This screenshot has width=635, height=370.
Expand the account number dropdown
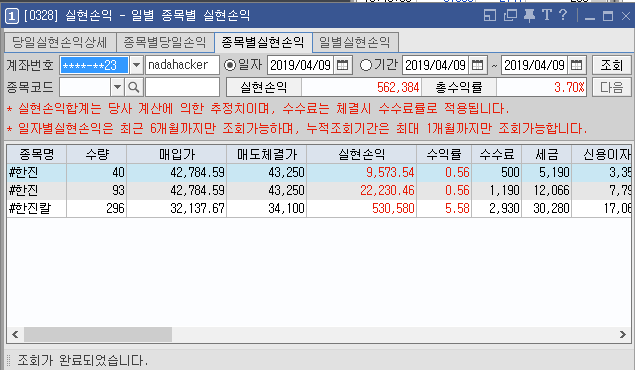pyautogui.click(x=136, y=65)
